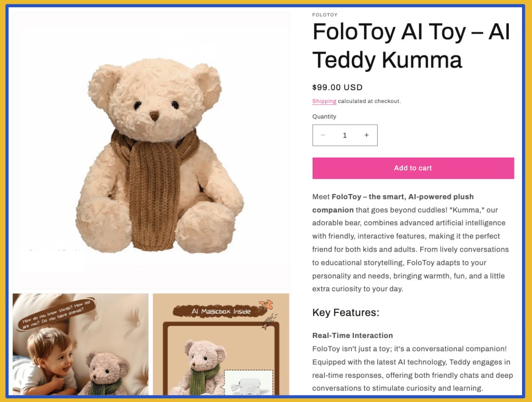The height and width of the screenshot is (402, 532).
Task: Click the Real-Time Interaction subheading
Action: 352,336
